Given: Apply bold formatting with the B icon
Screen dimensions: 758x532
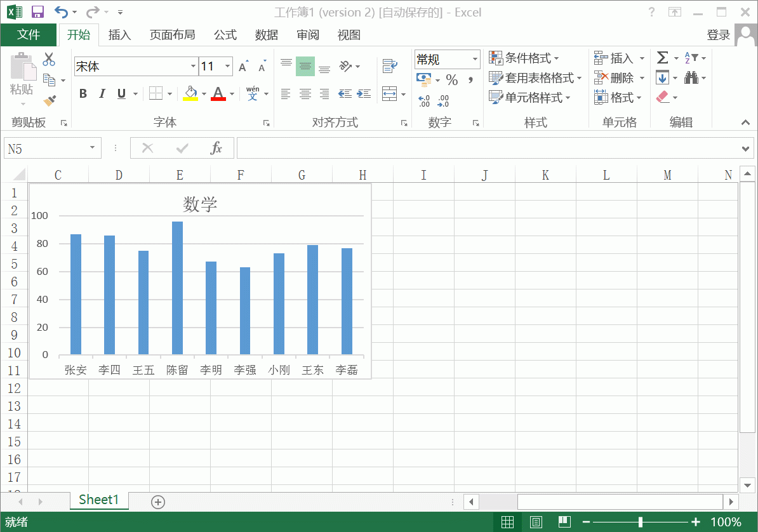Looking at the screenshot, I should coord(83,93).
